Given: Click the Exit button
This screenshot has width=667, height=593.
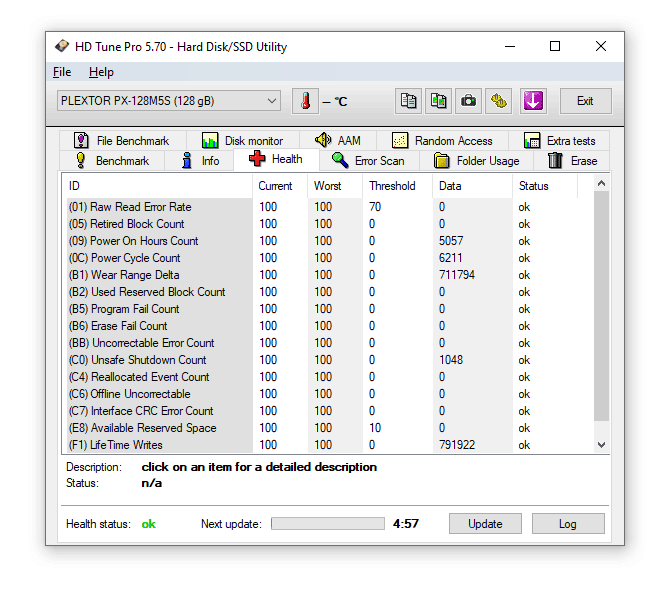Looking at the screenshot, I should pyautogui.click(x=585, y=101).
